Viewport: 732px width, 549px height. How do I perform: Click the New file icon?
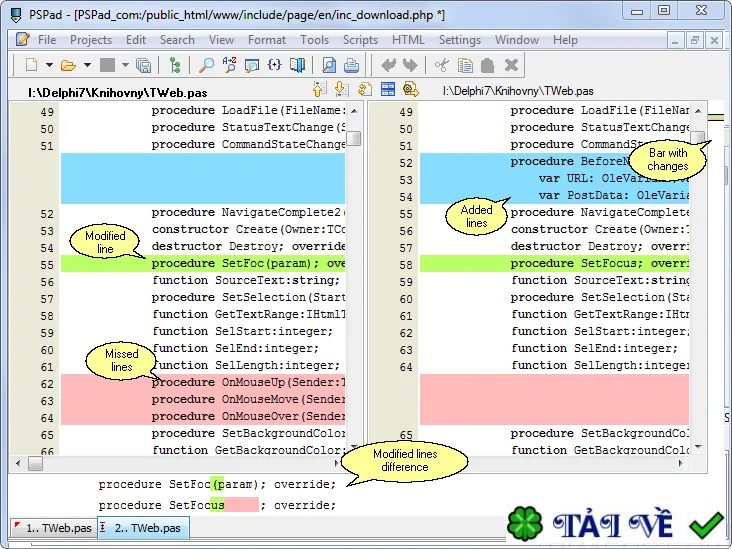(x=31, y=64)
